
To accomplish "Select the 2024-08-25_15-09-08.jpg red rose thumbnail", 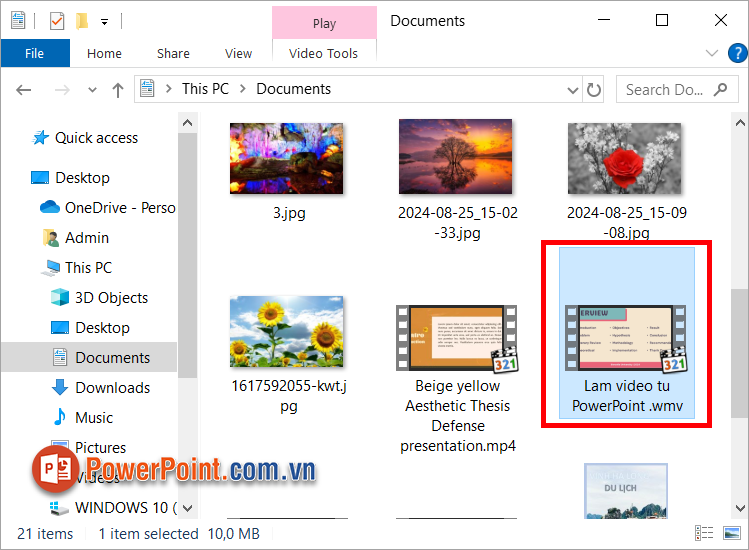I will point(624,158).
